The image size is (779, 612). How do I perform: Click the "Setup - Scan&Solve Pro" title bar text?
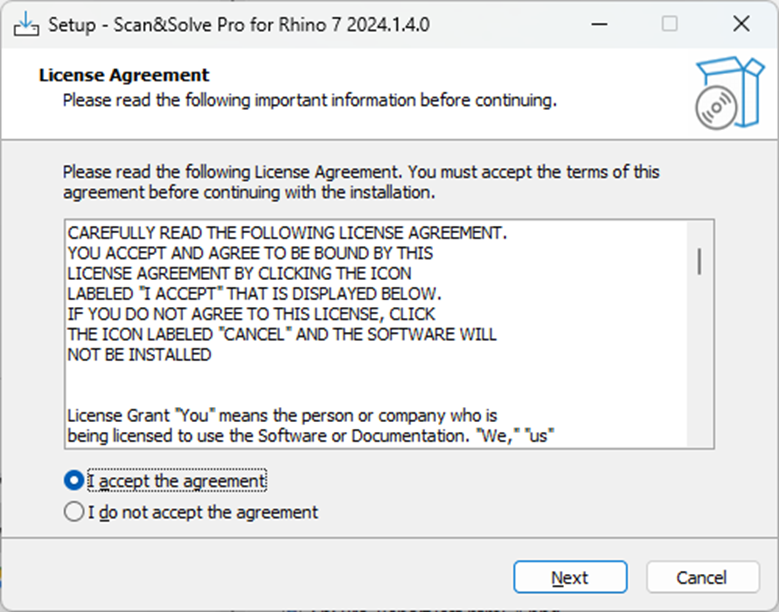point(239,24)
